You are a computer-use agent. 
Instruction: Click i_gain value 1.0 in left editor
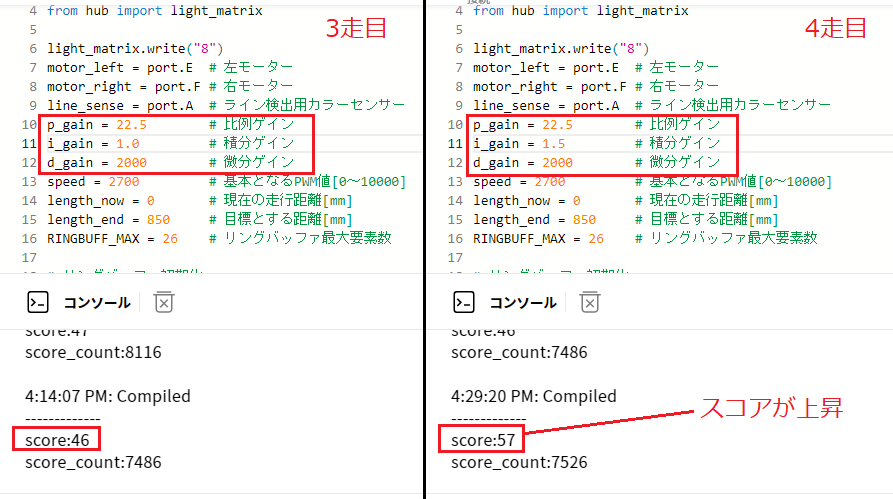click(x=128, y=144)
